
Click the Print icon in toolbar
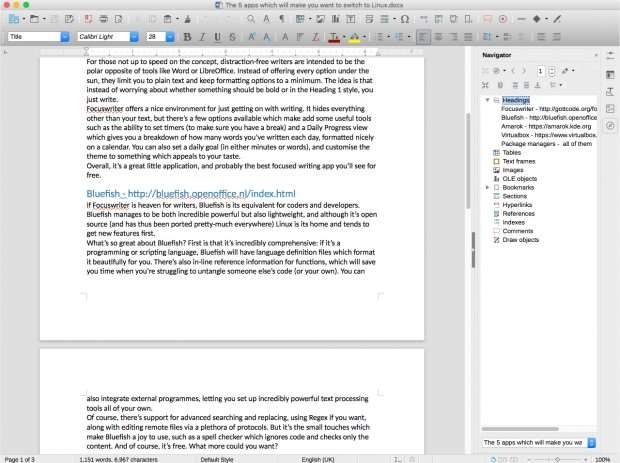(104, 19)
